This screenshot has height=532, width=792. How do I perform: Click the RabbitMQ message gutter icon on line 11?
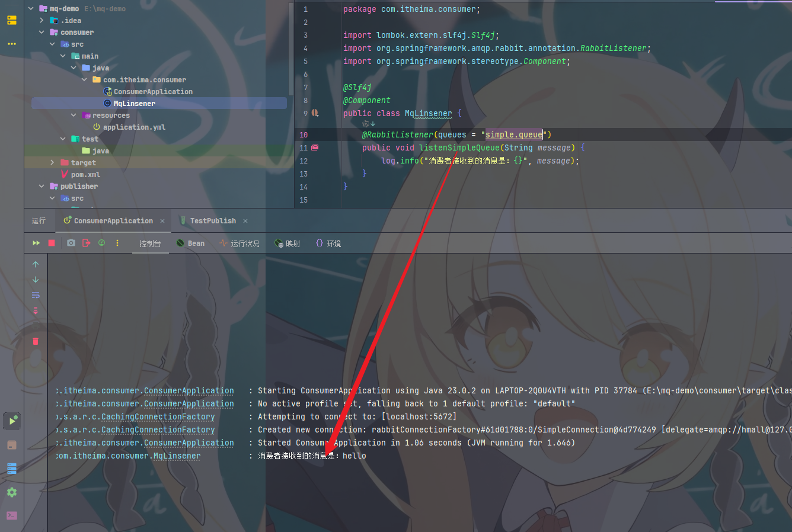coord(315,147)
